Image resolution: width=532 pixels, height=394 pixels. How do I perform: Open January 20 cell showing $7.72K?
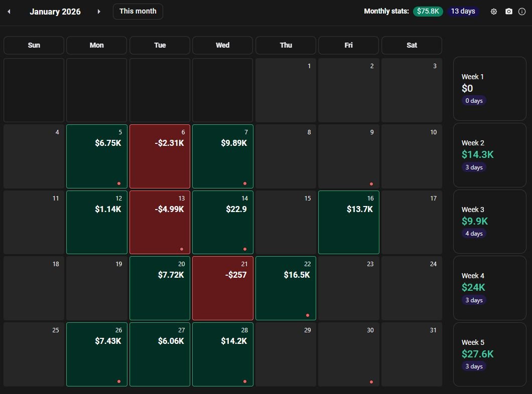click(160, 288)
